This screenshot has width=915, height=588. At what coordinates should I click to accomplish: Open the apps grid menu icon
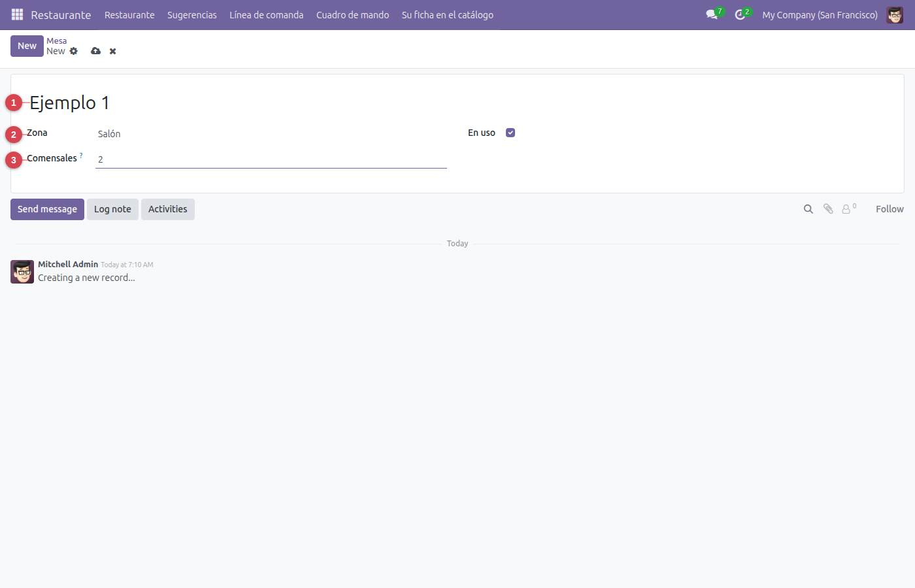pos(18,14)
